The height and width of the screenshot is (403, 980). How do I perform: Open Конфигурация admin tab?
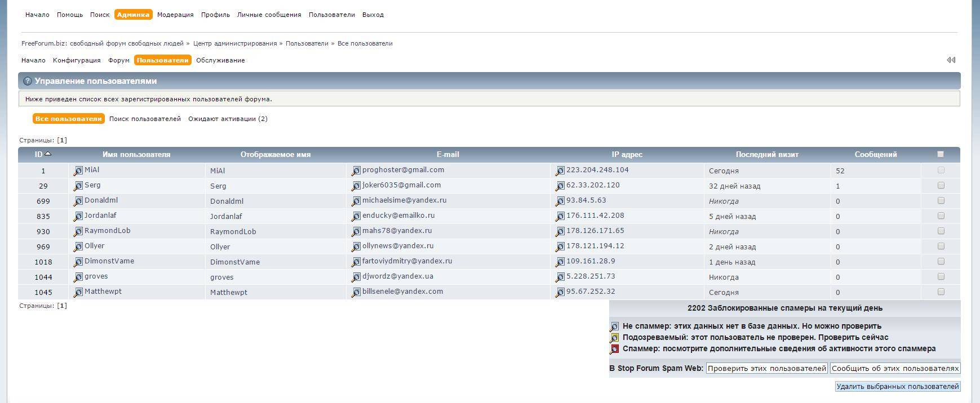tap(77, 60)
